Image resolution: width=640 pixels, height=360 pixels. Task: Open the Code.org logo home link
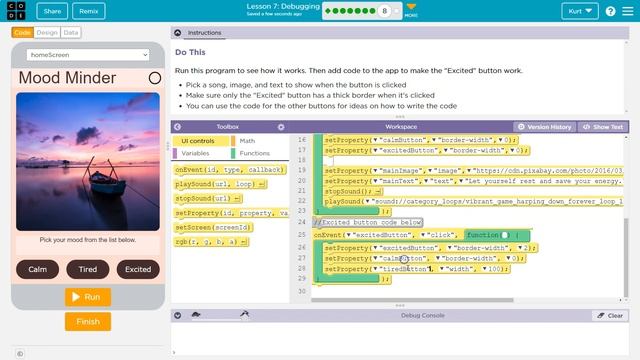click(16, 11)
